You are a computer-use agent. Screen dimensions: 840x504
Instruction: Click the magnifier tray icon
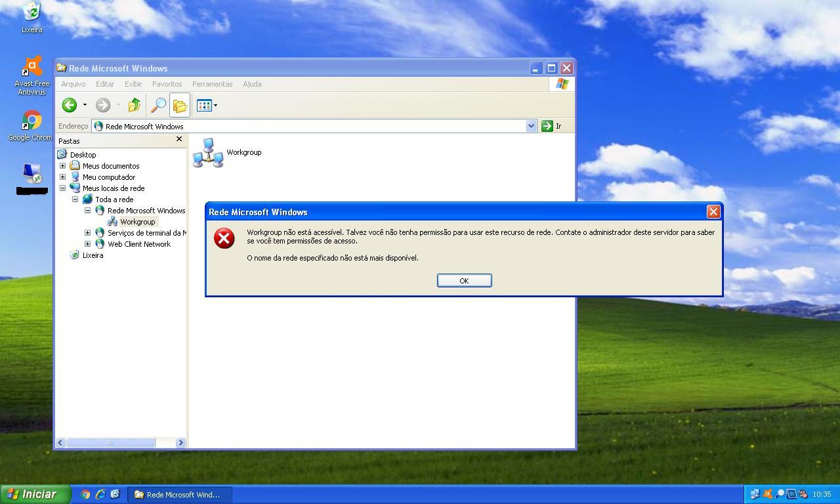(x=780, y=494)
